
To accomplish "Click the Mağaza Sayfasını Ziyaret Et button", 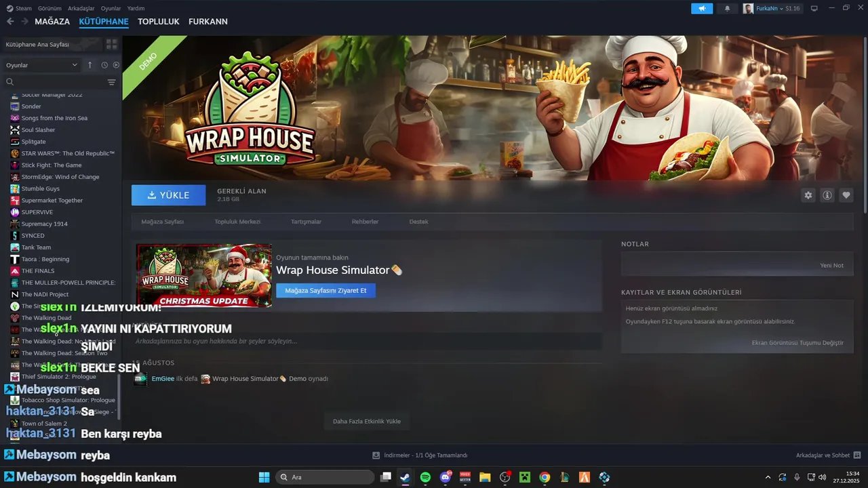I will [325, 291].
